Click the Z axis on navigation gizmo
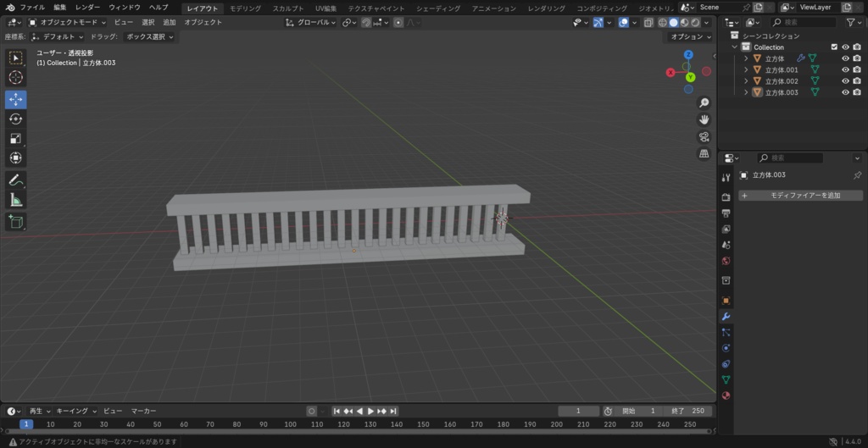Image resolution: width=868 pixels, height=448 pixels. pos(688,55)
